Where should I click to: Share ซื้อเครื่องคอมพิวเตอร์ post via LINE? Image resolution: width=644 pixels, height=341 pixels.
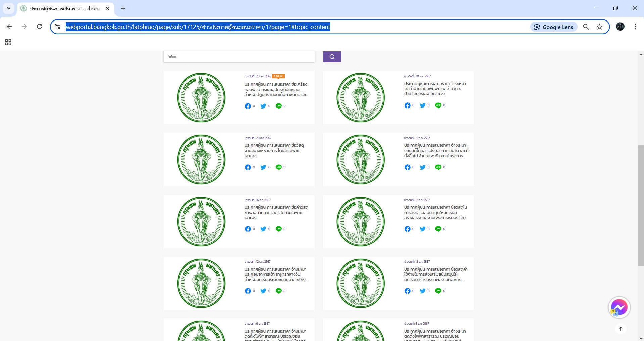279,106
